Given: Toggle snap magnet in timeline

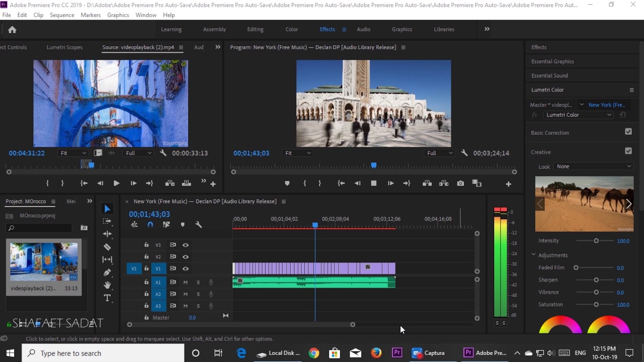Looking at the screenshot, I should [150, 225].
